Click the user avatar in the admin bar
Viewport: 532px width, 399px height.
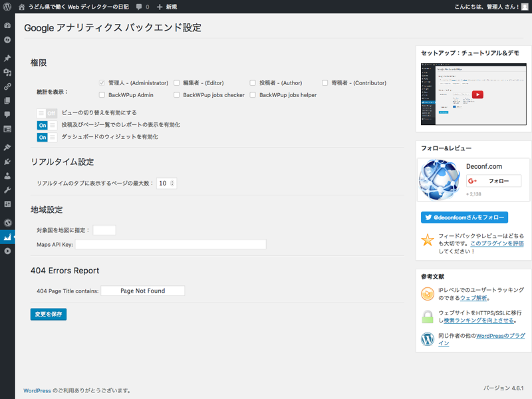[525, 7]
